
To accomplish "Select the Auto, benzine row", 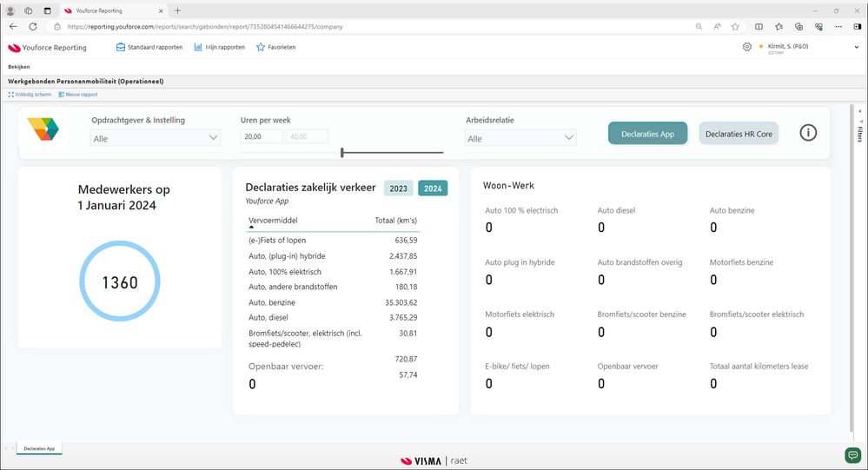I will (333, 303).
